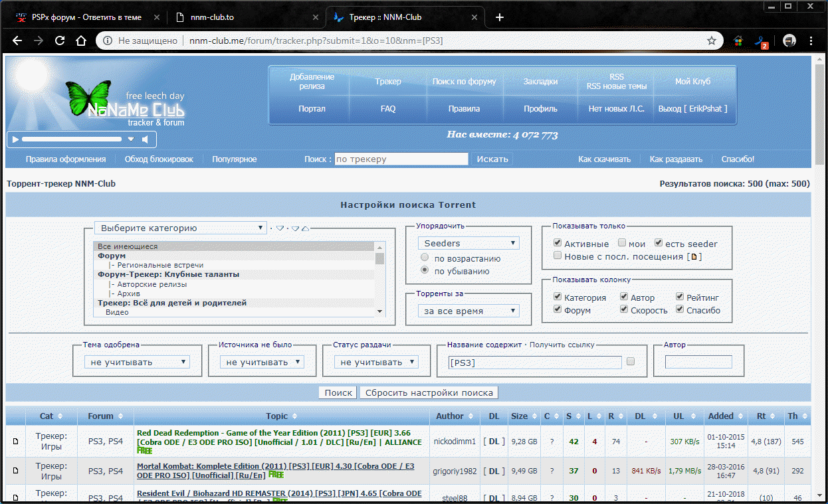Image resolution: width=828 pixels, height=504 pixels.
Task: Click the 'Искать' button
Action: click(492, 159)
